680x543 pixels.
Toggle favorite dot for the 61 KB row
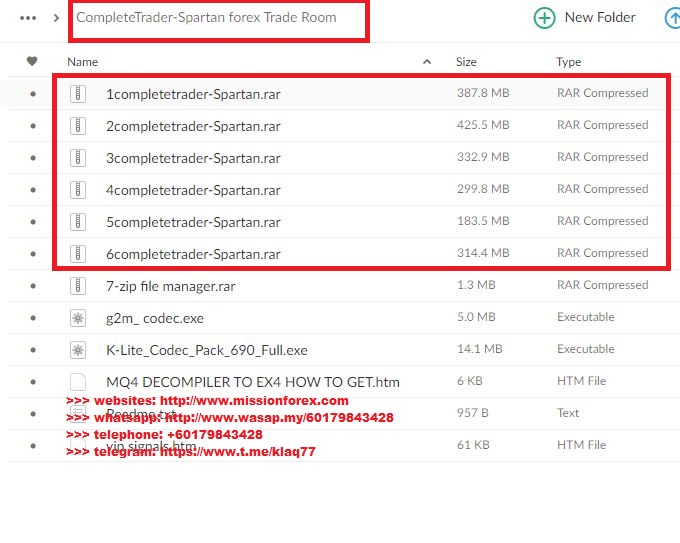pyautogui.click(x=33, y=446)
